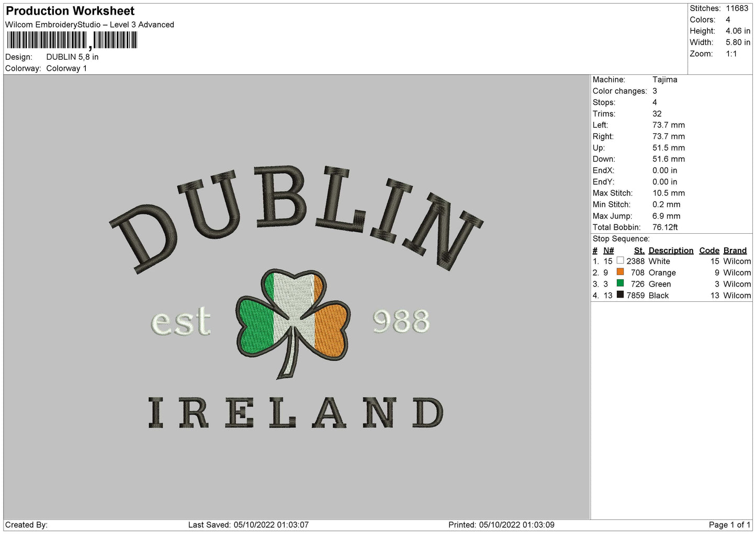Screen dimensions: 756x534
Task: Click 'Wilcom EmbroideryStudio – Level 3 Advanced' text
Action: coord(89,25)
